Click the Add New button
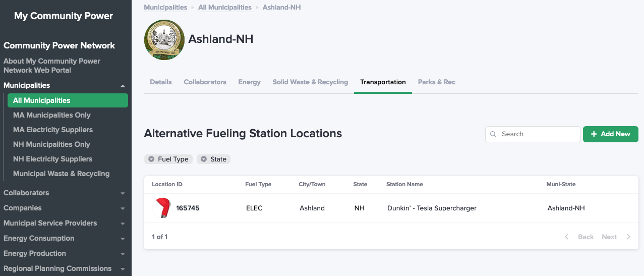 [x=611, y=134]
